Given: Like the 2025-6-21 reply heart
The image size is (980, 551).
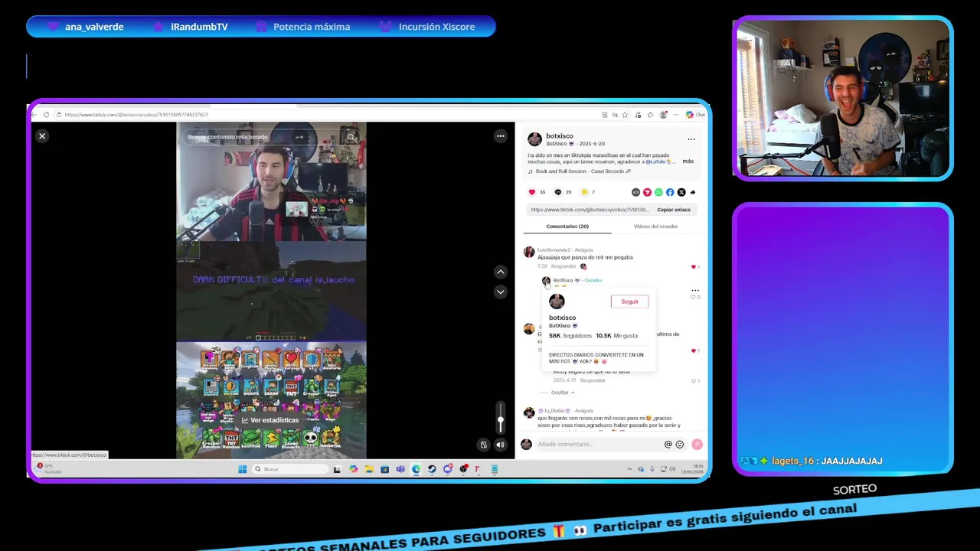Looking at the screenshot, I should (694, 381).
